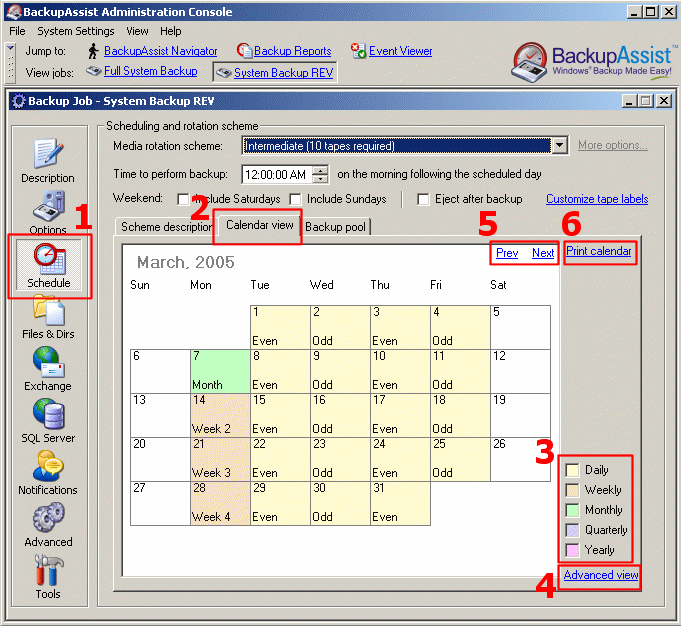Open the Help menu

pyautogui.click(x=170, y=31)
